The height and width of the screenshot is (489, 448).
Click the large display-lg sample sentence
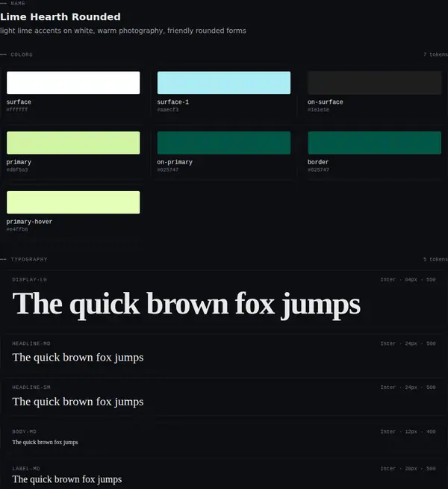(x=186, y=304)
